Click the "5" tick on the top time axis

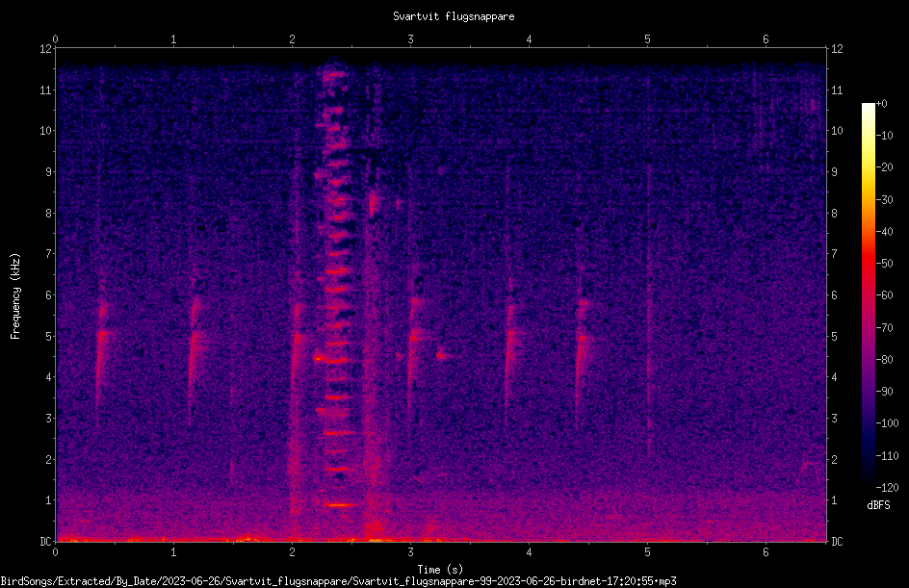tap(647, 39)
